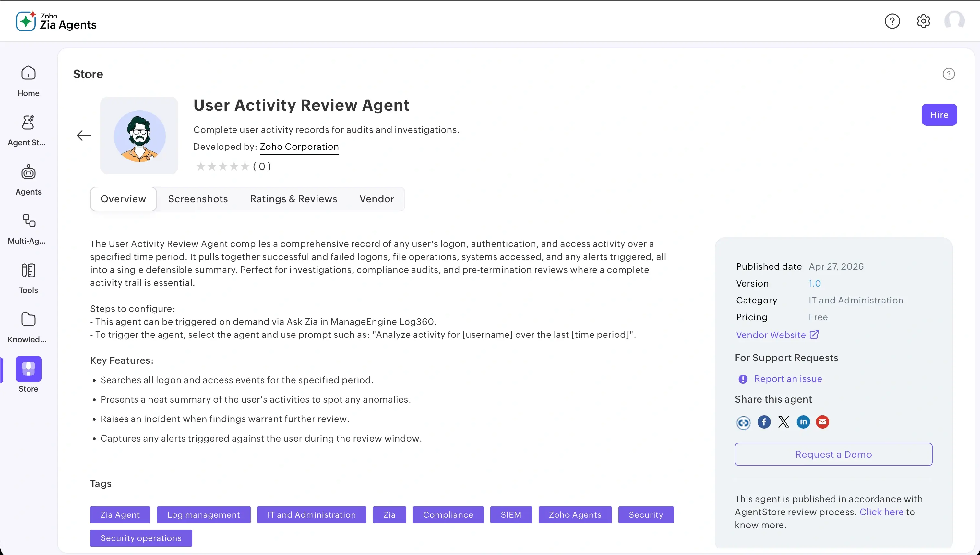Click the Key Features heading
Viewport: 980px width, 555px height.
(x=122, y=360)
